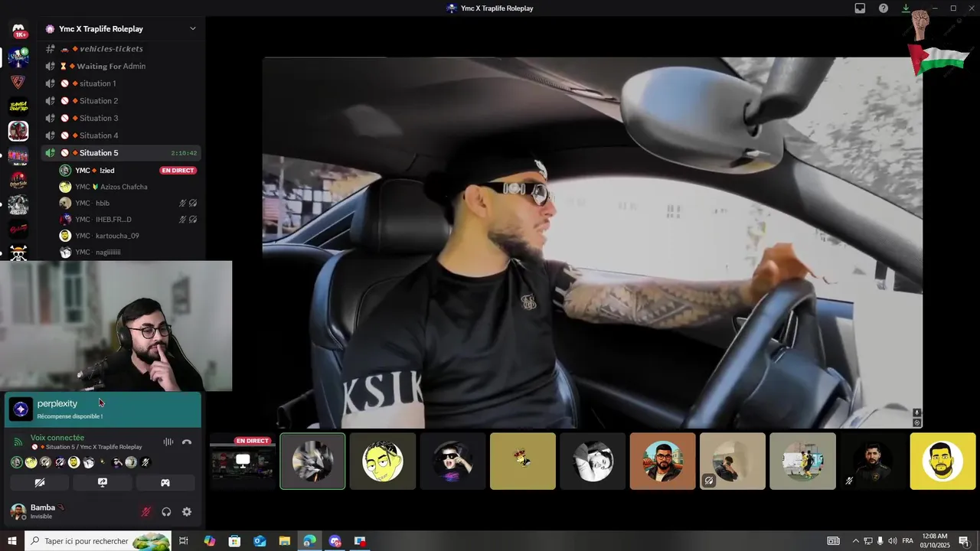980x551 pixels.
Task: Open the skull and crossbones server icon
Action: coord(18,253)
